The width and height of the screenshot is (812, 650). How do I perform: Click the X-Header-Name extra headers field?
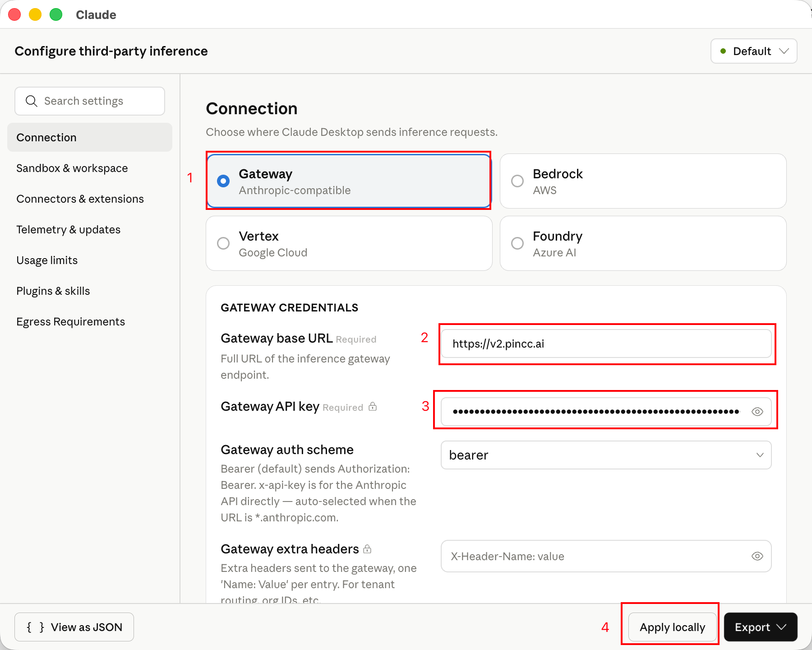click(606, 556)
